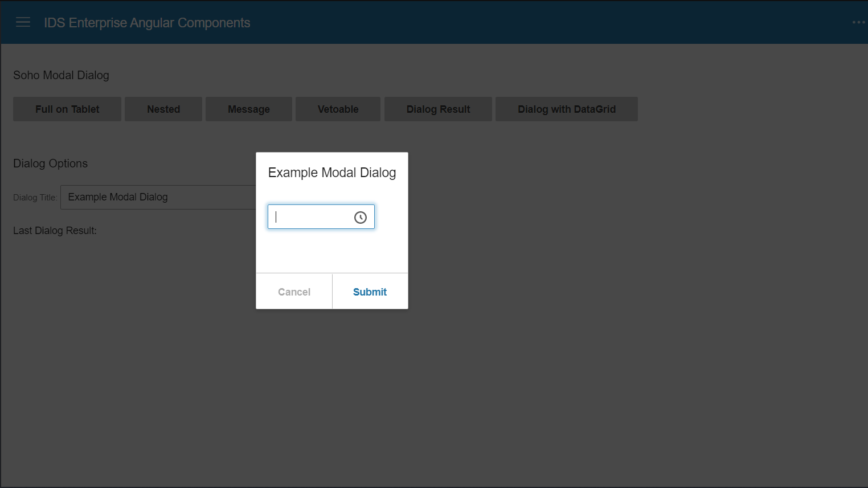Focus the time input field in dialog
The image size is (868, 488).
click(x=321, y=217)
